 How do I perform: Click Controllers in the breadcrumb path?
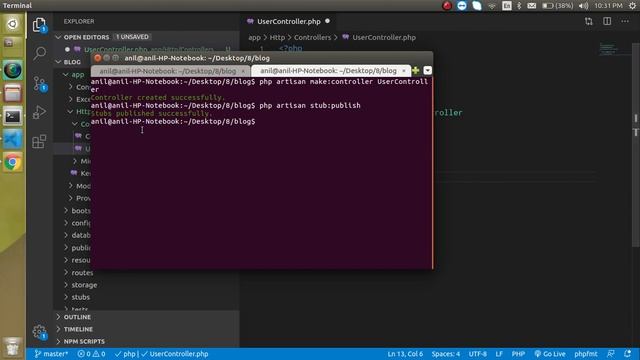click(312, 38)
